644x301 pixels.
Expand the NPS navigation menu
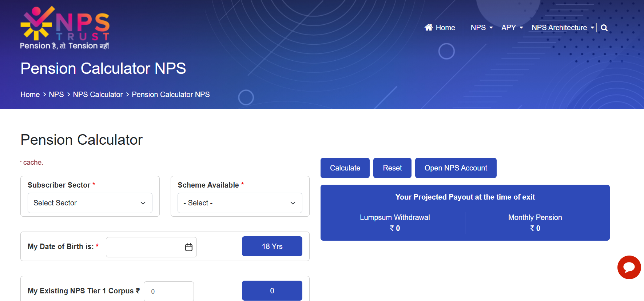tap(482, 28)
